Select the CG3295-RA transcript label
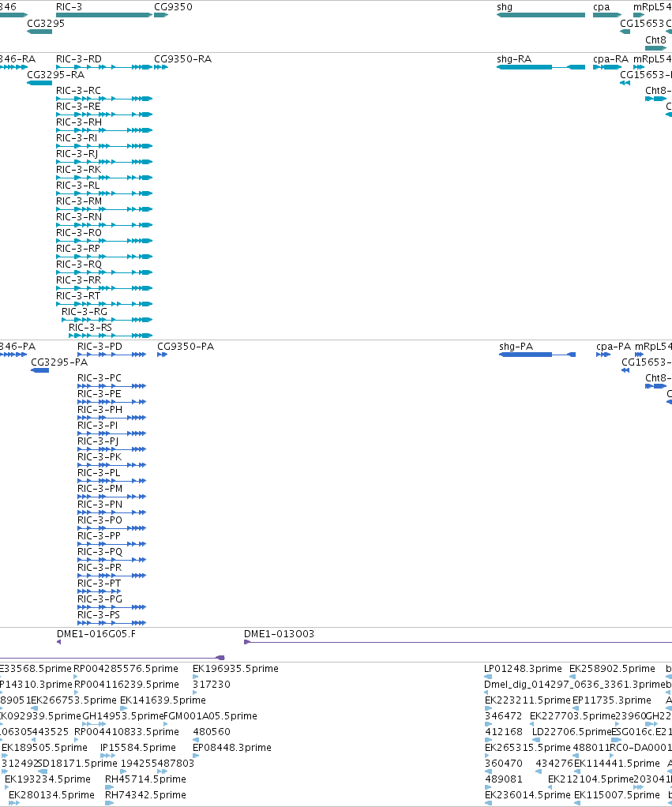 [55, 75]
